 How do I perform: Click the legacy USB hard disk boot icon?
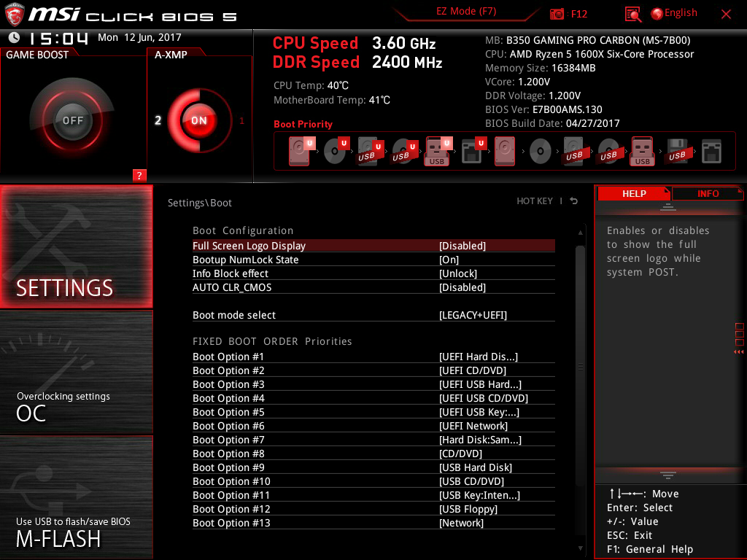[574, 151]
